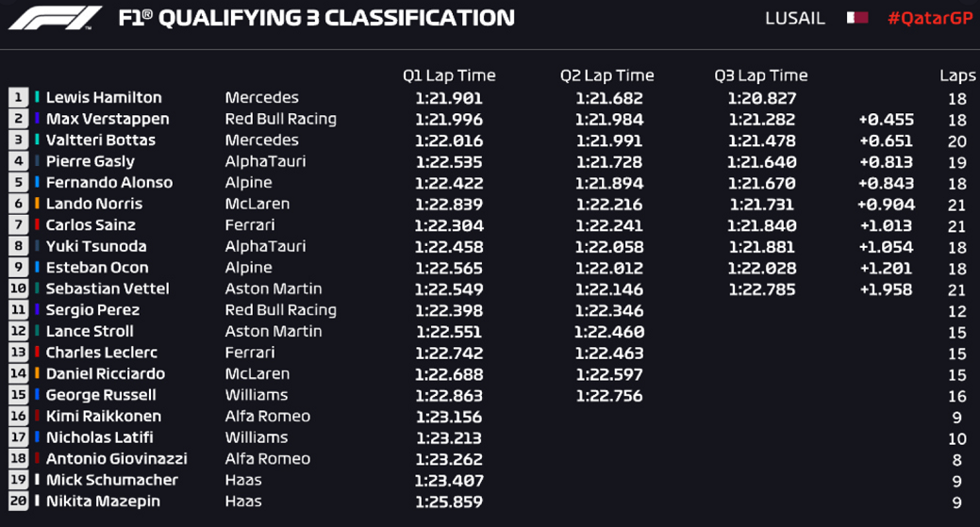Click the F1 logo

point(55,18)
